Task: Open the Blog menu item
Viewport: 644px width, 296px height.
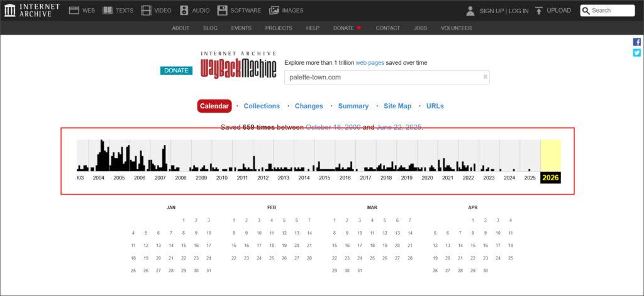Action: click(x=210, y=28)
